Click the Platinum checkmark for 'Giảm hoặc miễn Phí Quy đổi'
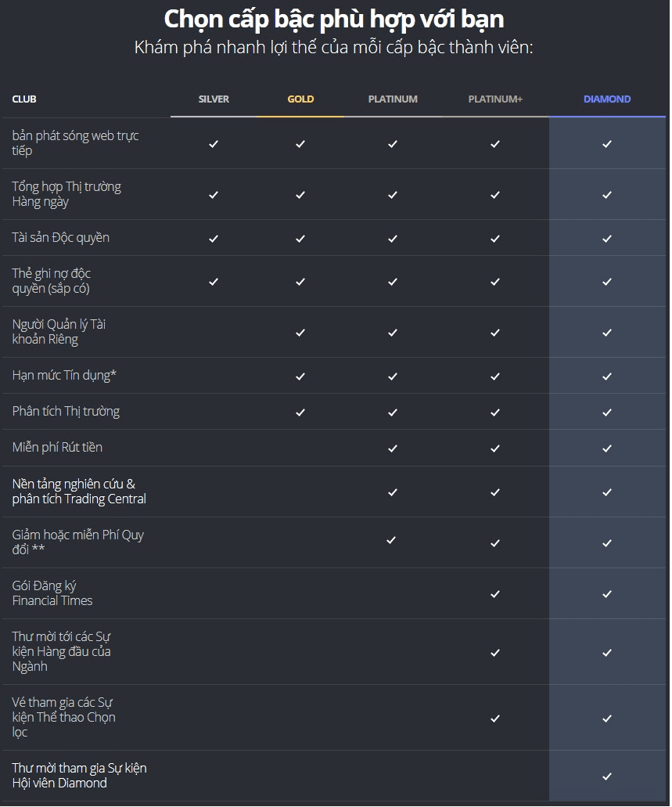This screenshot has width=672, height=807. [391, 540]
